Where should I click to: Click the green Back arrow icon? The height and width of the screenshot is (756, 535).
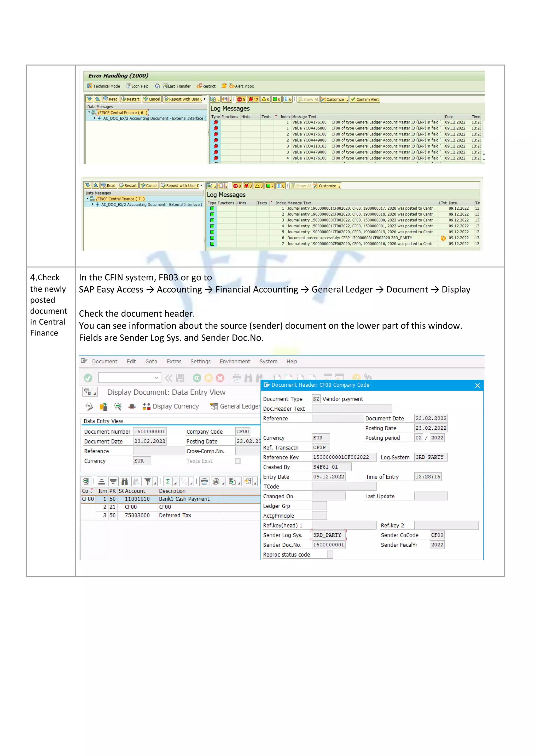click(x=197, y=378)
